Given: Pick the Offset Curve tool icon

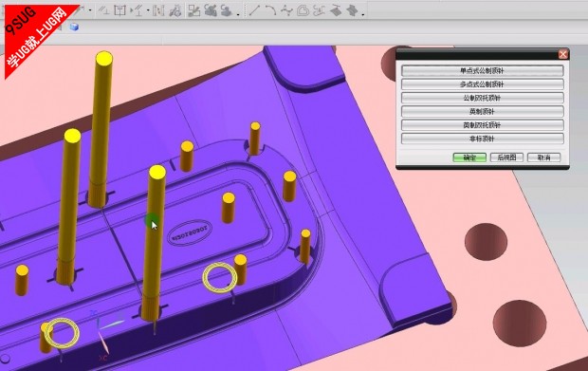Looking at the screenshot, I should (303, 10).
